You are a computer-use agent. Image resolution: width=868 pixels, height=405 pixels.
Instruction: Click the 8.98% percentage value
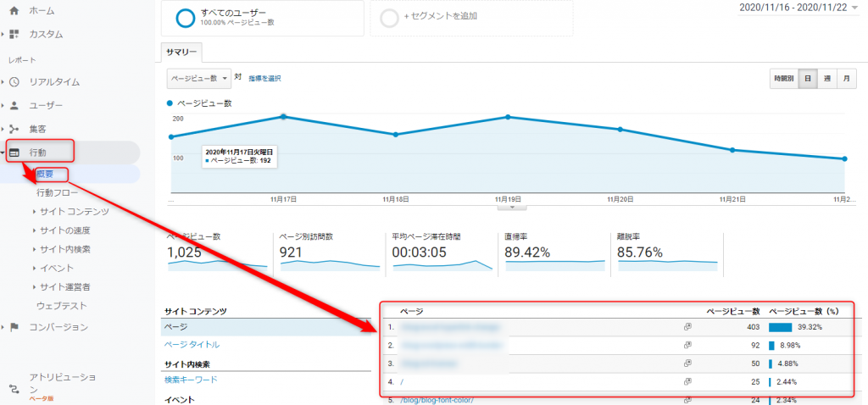(789, 345)
